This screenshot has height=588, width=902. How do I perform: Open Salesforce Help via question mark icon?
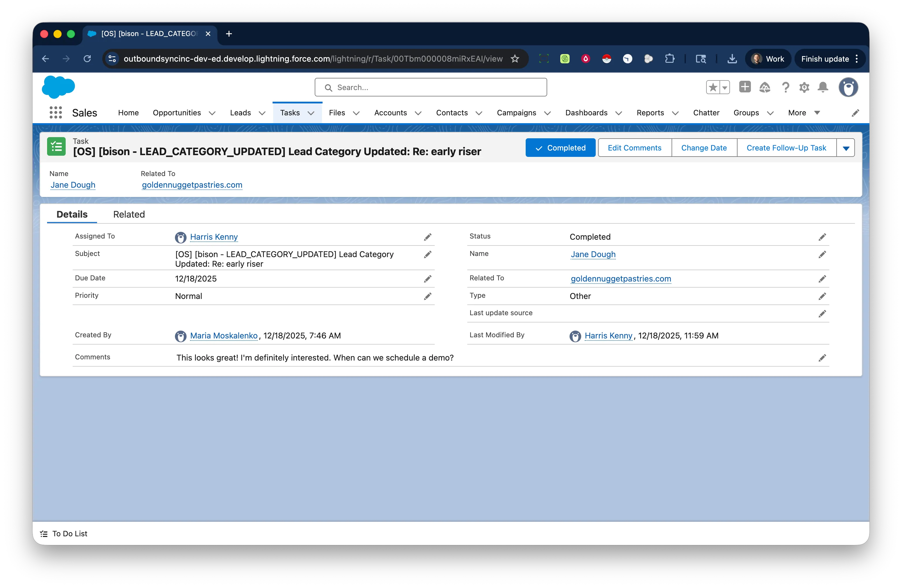(785, 87)
